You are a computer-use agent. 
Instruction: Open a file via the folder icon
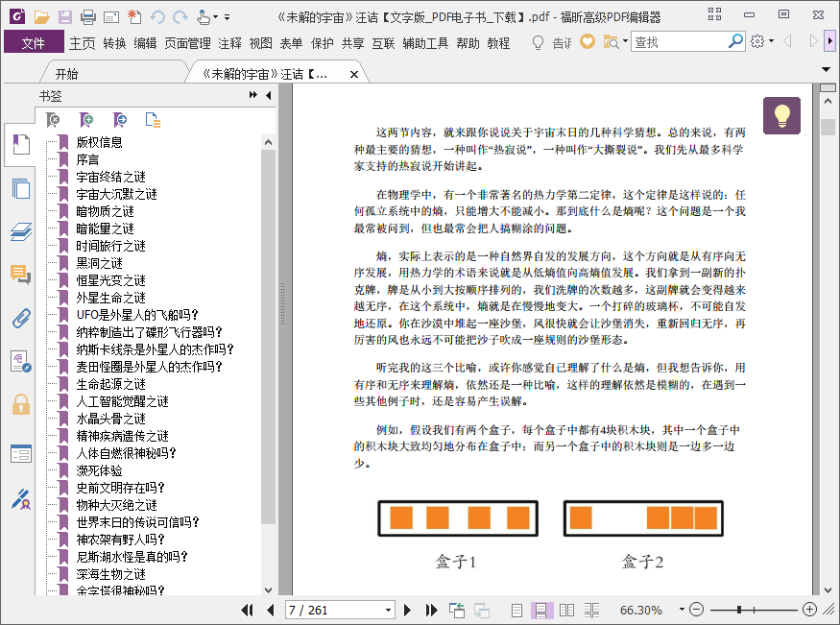coord(42,17)
